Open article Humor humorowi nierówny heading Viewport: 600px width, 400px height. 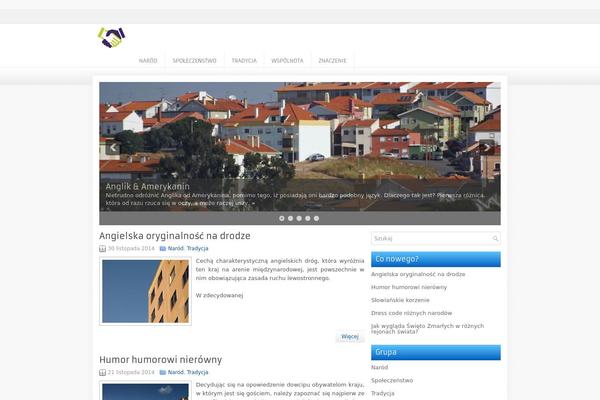pos(161,360)
